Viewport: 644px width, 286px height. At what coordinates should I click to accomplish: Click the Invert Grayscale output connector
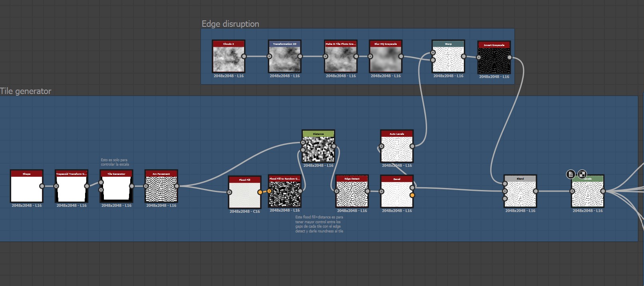pyautogui.click(x=509, y=57)
